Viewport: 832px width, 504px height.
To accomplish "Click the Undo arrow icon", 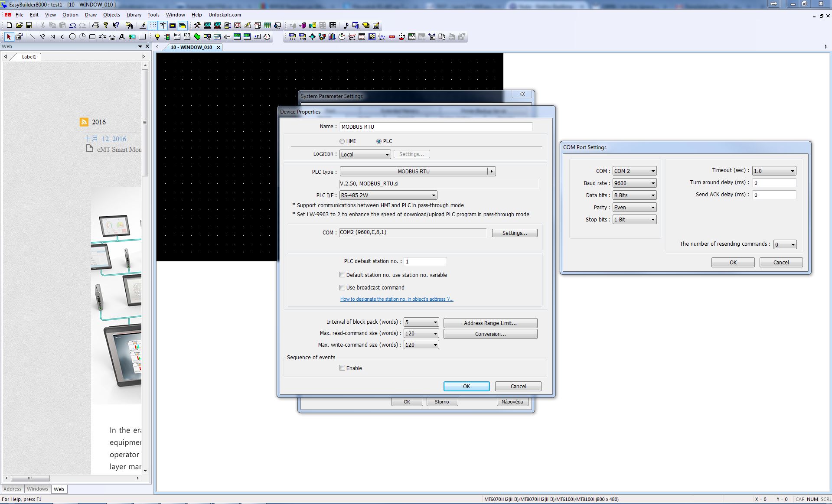I will tap(72, 26).
